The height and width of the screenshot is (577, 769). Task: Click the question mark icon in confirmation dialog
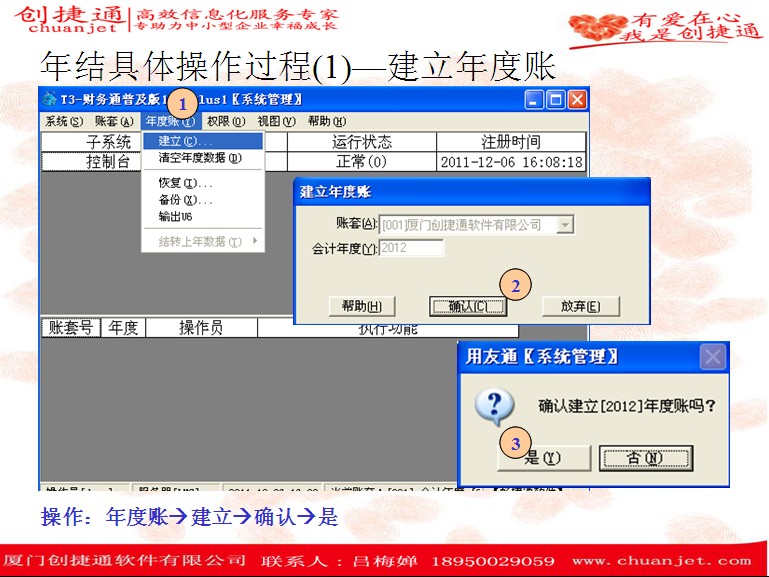pos(494,406)
